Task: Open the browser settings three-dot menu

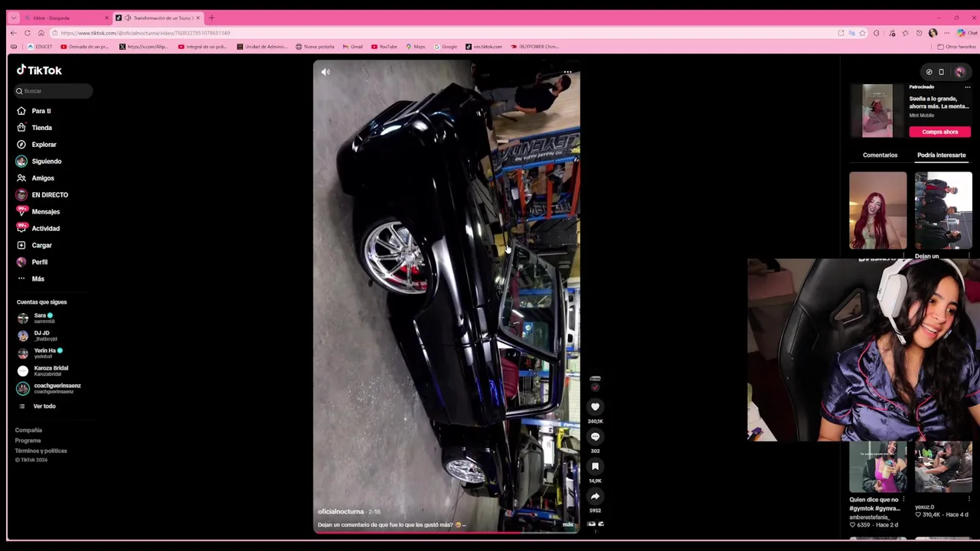Action: tap(947, 33)
